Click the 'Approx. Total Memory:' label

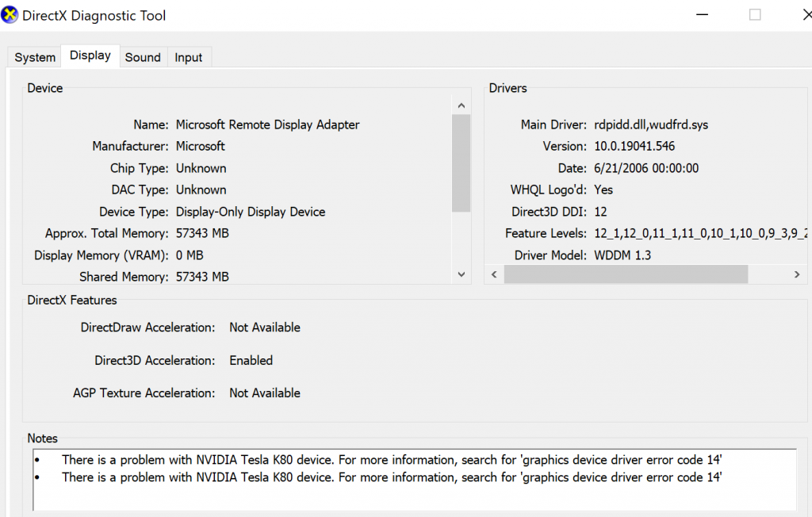point(107,234)
